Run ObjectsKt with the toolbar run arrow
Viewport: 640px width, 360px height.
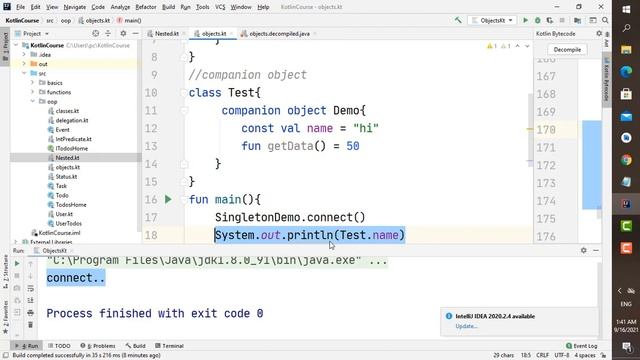[x=525, y=20]
